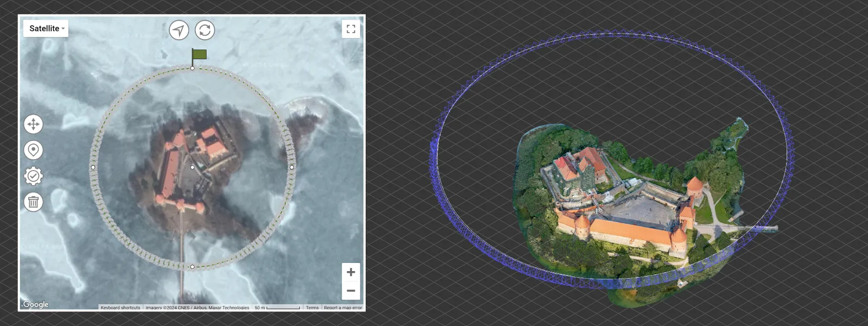Select the top handle of the orbit circle
The image size is (868, 326).
pyautogui.click(x=193, y=68)
